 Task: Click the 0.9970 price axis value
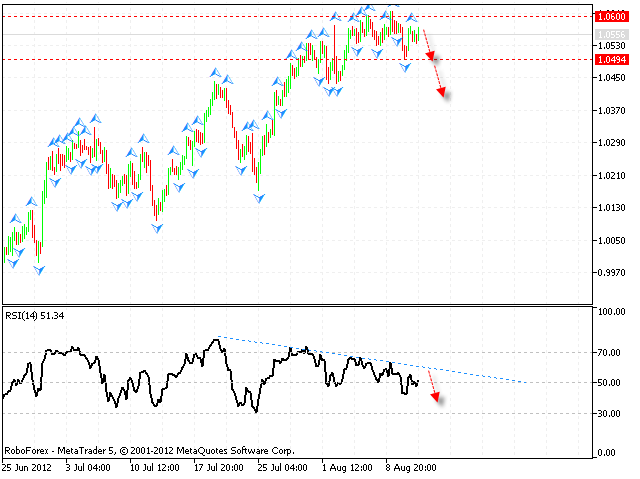(608, 272)
